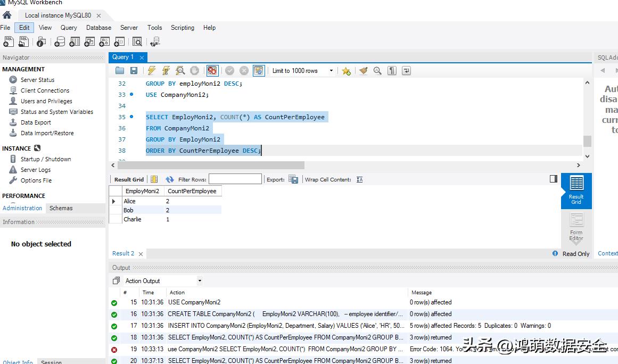Viewport: 618px width, 364px height.
Task: Create new stored procedure icon
Action: tap(104, 42)
